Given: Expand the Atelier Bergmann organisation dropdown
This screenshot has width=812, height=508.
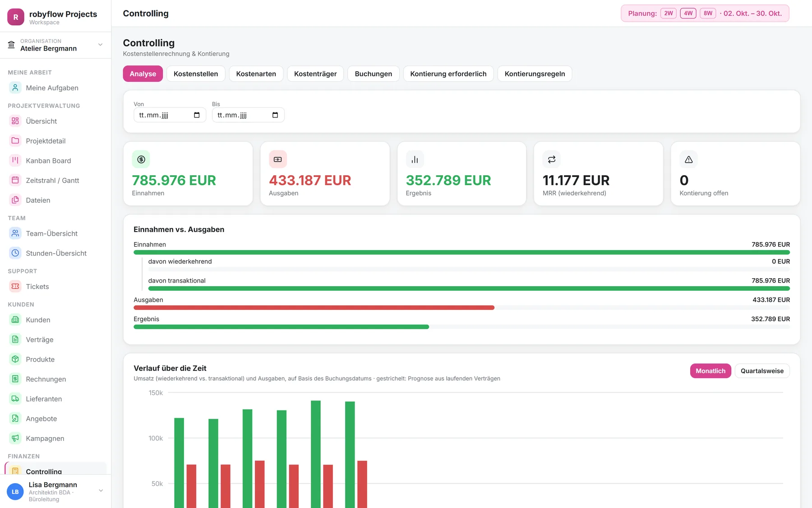Looking at the screenshot, I should pyautogui.click(x=100, y=45).
